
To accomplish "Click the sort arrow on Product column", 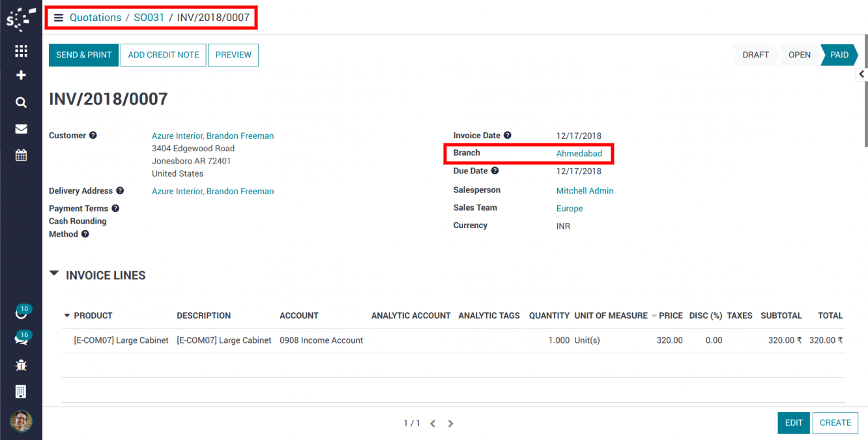I will 66,315.
